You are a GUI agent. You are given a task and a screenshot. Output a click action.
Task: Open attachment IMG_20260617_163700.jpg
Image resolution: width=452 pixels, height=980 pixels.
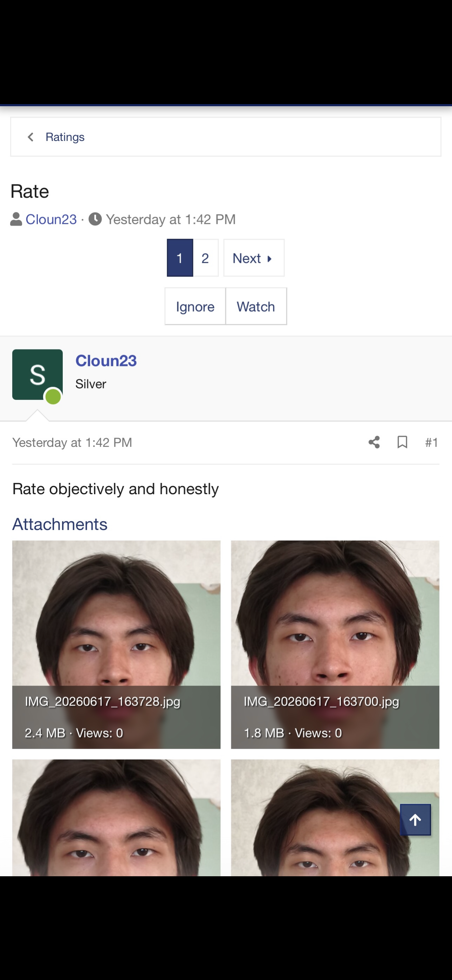pos(335,645)
